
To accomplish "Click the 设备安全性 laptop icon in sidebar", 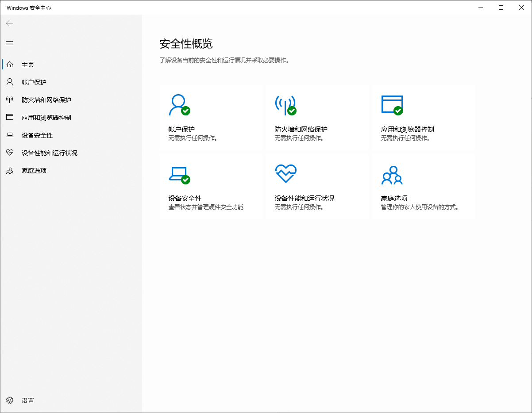I will click(x=10, y=135).
